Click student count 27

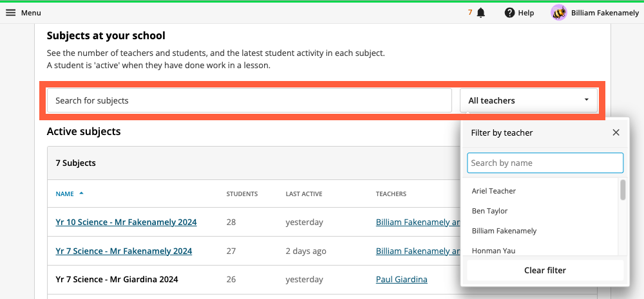tap(231, 251)
